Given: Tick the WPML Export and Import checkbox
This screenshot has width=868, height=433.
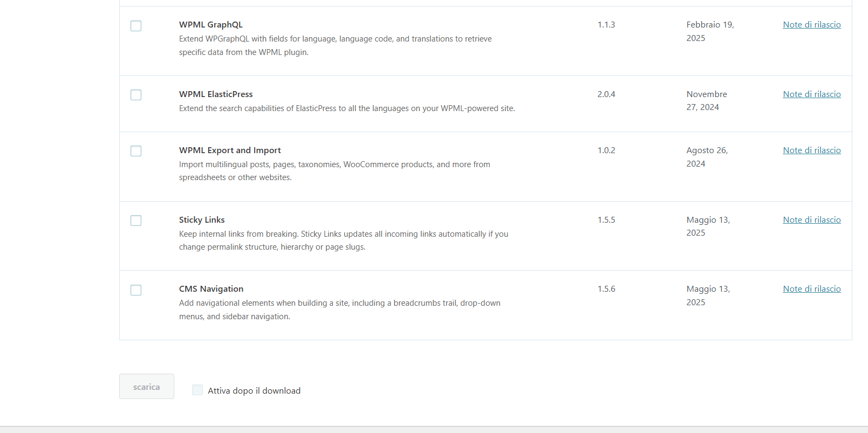Looking at the screenshot, I should [136, 151].
